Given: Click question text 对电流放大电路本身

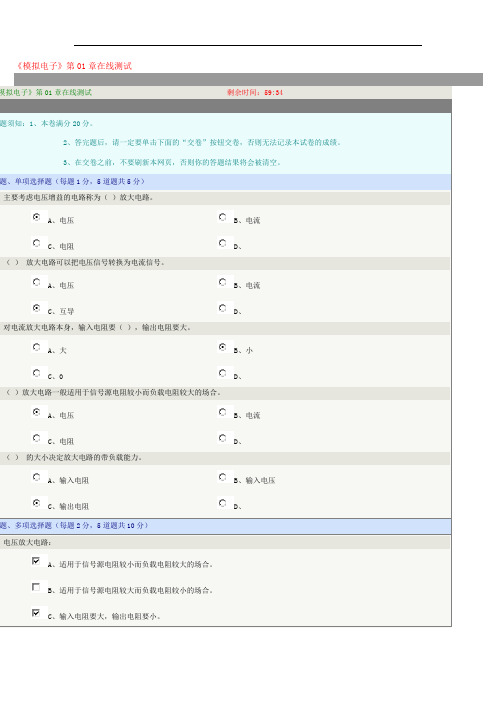Looking at the screenshot, I should click(x=97, y=327).
